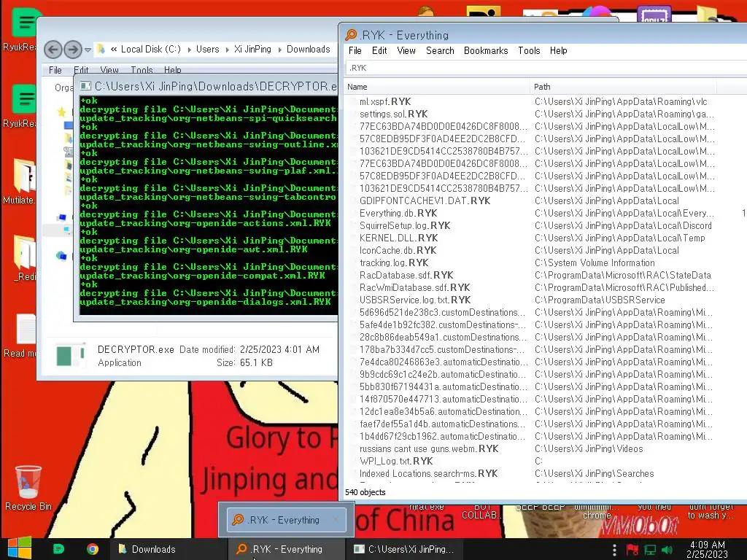Select RacDatabase.sdf.RYK result
747x560 pixels.
pyautogui.click(x=406, y=275)
